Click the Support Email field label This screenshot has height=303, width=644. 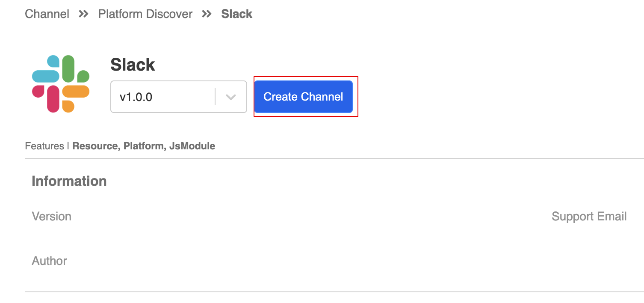point(589,217)
